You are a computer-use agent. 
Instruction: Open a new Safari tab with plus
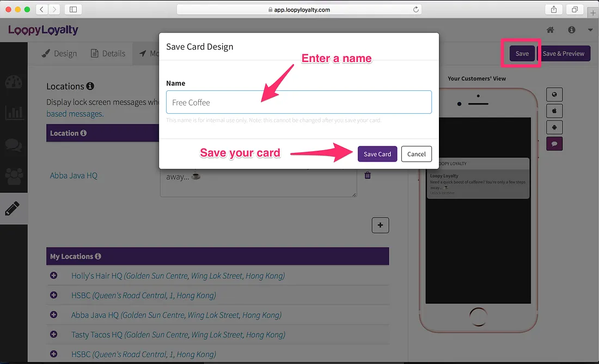coord(593,13)
